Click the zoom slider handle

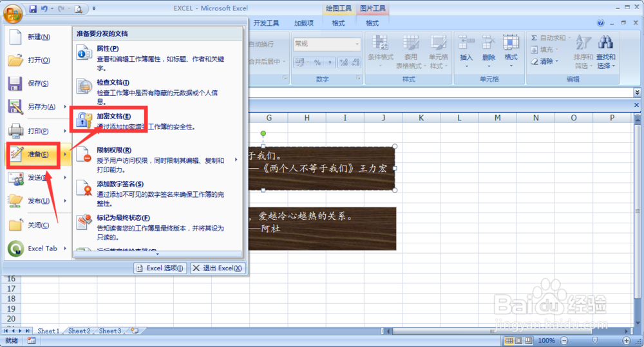click(594, 341)
